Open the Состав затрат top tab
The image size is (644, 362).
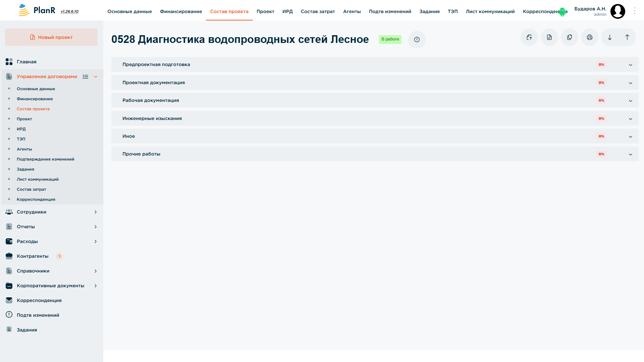(318, 11)
